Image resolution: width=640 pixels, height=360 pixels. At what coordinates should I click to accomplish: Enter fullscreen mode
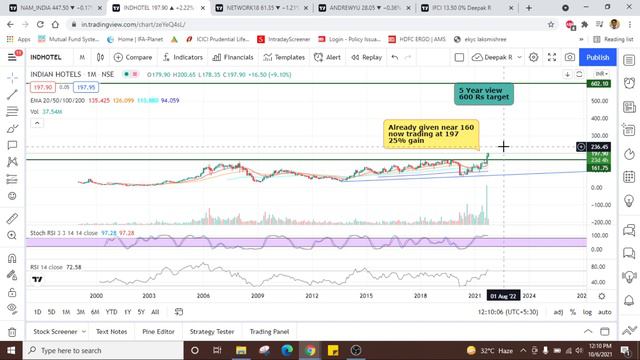[552, 58]
